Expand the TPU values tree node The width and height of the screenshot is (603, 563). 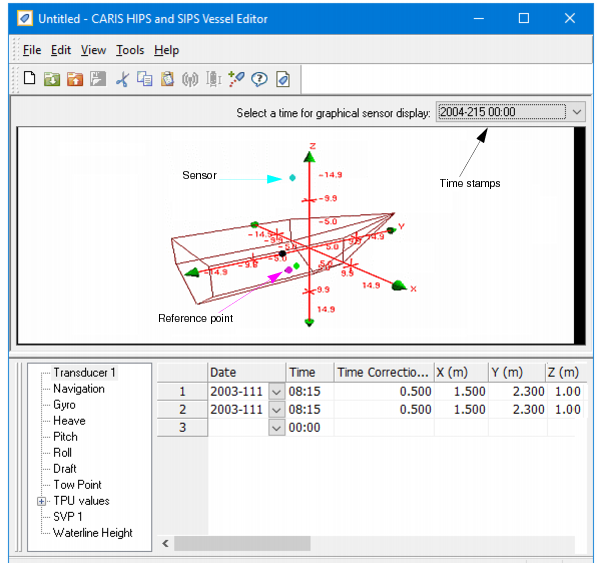click(x=41, y=501)
